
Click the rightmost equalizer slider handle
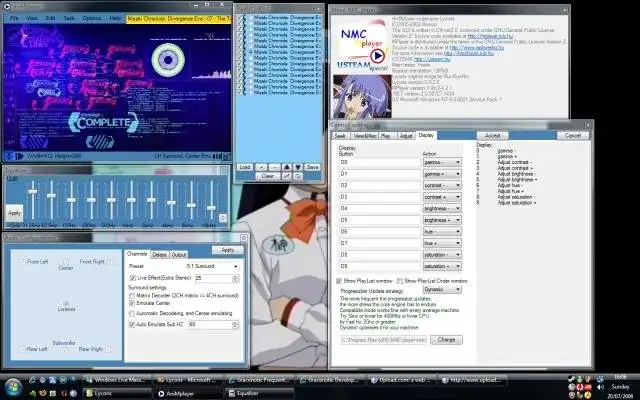(x=211, y=207)
